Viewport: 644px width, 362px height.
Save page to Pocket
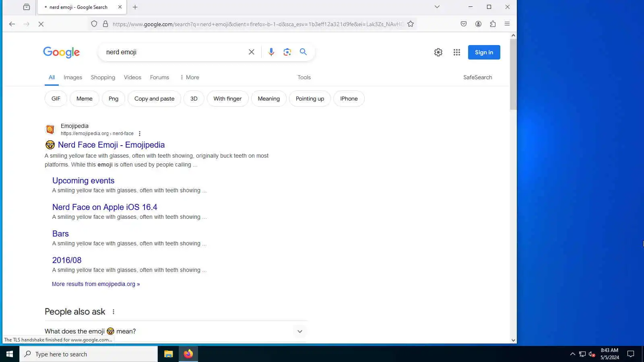[464, 24]
